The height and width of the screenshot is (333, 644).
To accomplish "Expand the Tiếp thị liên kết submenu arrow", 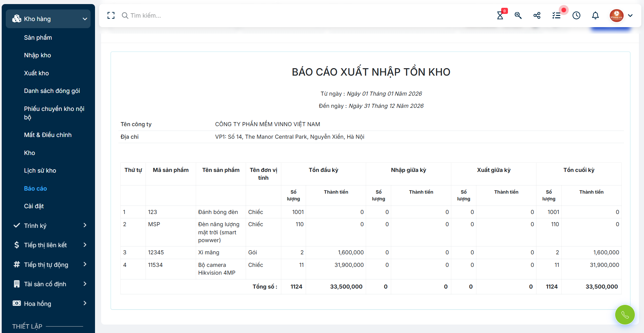I will (x=85, y=245).
